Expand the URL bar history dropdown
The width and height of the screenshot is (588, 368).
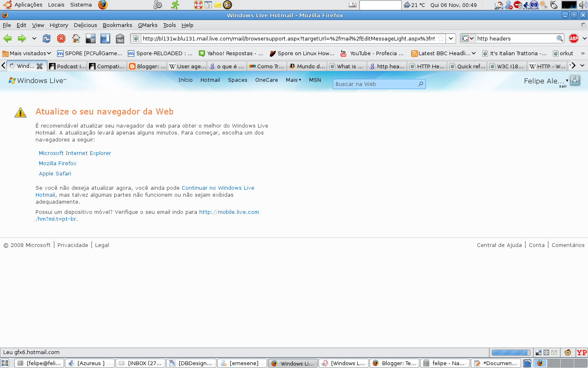point(451,38)
